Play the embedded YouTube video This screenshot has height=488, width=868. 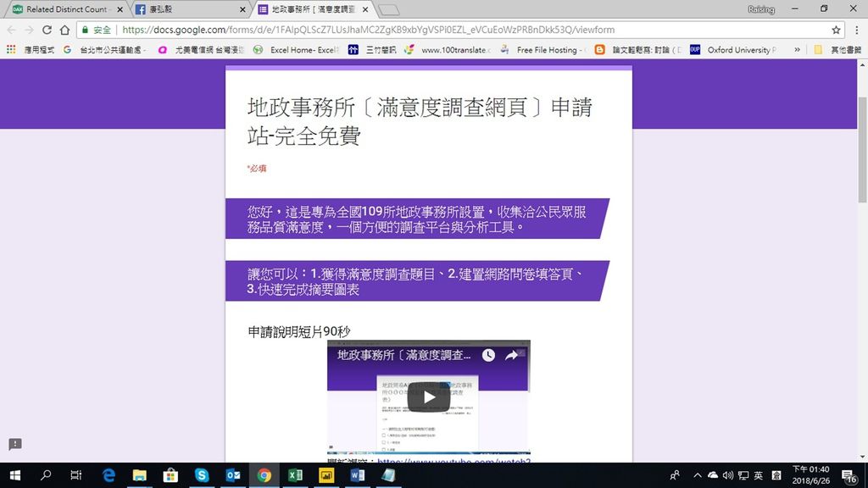click(428, 397)
